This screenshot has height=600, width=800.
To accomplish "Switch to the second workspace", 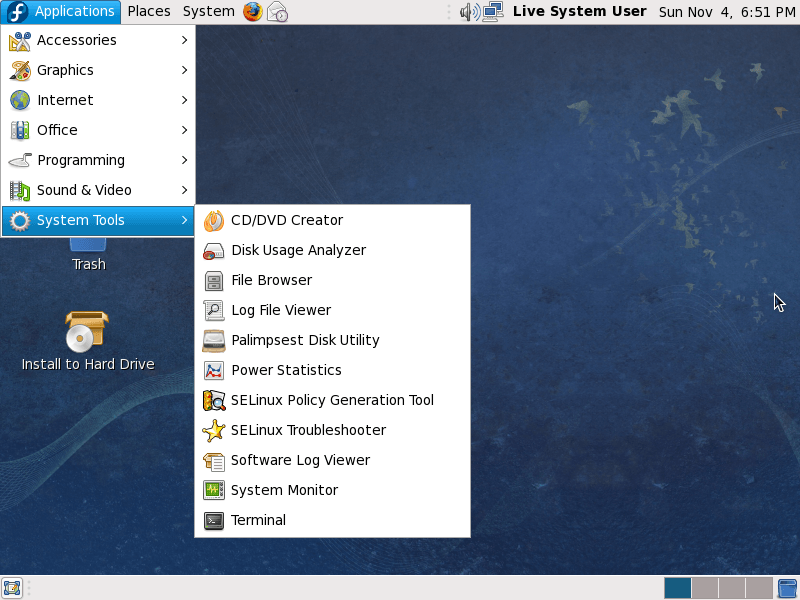I will pos(705,588).
